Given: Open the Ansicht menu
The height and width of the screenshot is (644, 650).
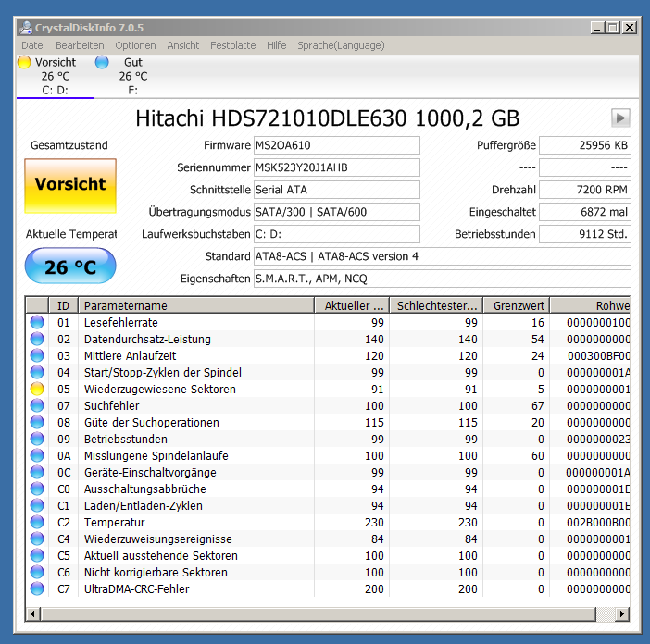Looking at the screenshot, I should (x=182, y=45).
